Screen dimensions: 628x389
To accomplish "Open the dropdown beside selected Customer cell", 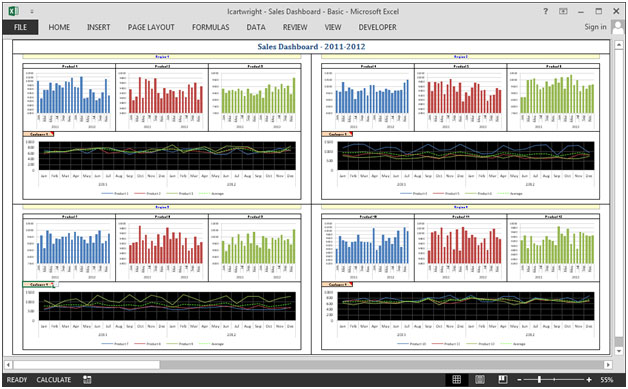I will (x=56, y=285).
